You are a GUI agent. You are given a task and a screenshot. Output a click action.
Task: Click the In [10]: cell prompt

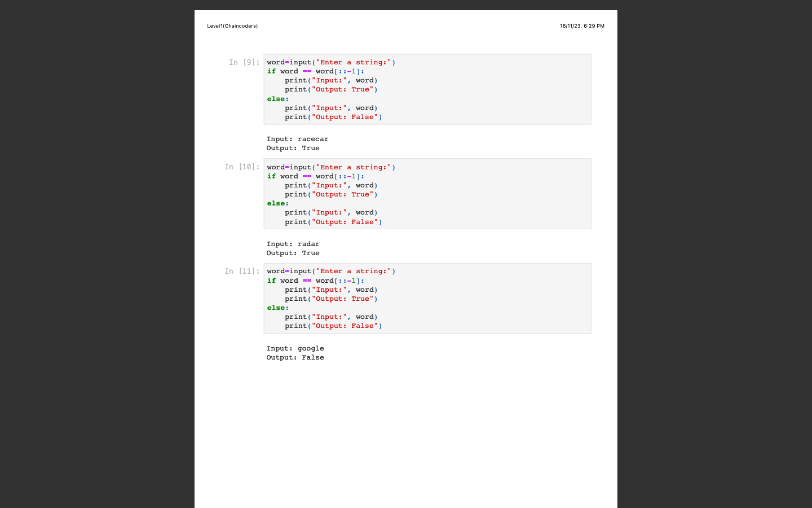[x=242, y=167]
